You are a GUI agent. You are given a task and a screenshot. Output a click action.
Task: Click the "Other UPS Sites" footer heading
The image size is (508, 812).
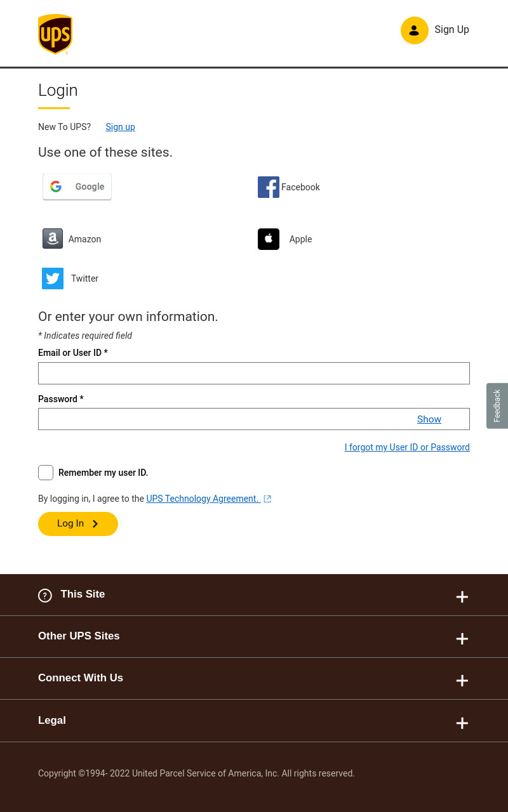(79, 636)
